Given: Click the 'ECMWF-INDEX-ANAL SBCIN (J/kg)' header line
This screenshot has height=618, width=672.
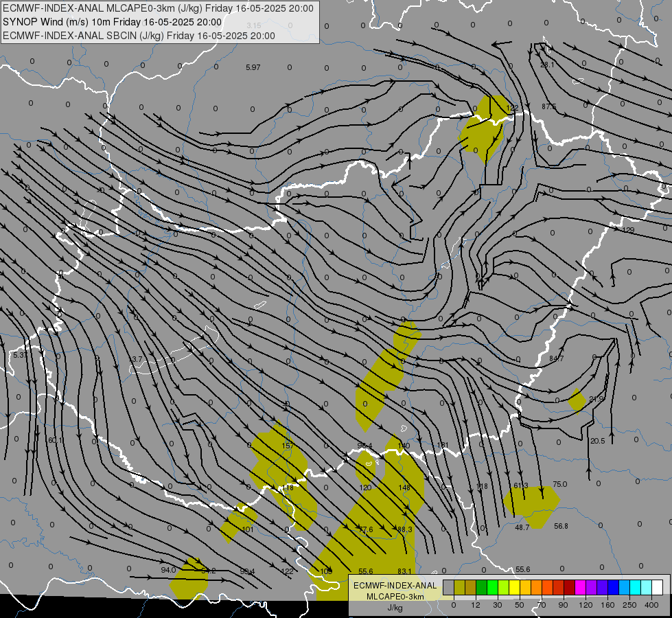Looking at the screenshot, I should (x=139, y=36).
